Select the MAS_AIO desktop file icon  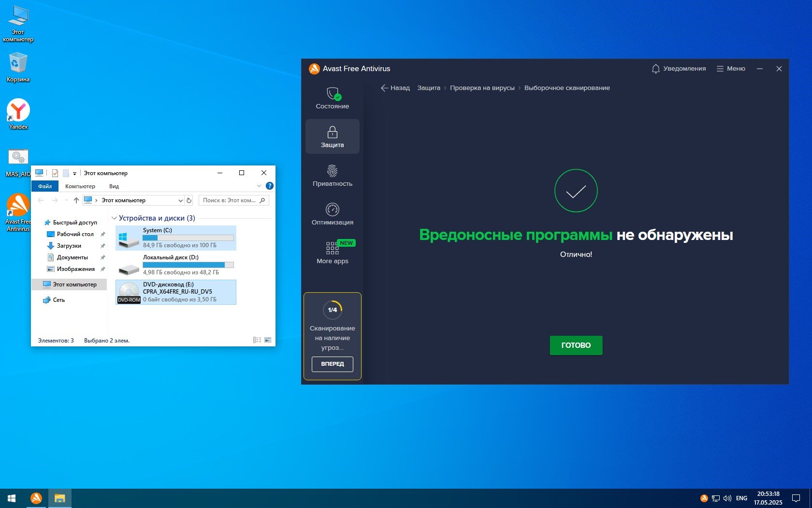pos(18,163)
